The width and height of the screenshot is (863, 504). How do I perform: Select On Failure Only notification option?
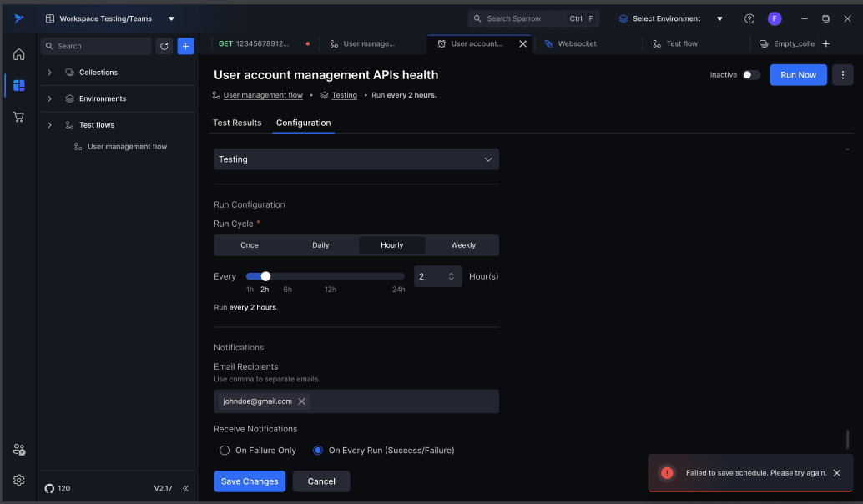(225, 451)
